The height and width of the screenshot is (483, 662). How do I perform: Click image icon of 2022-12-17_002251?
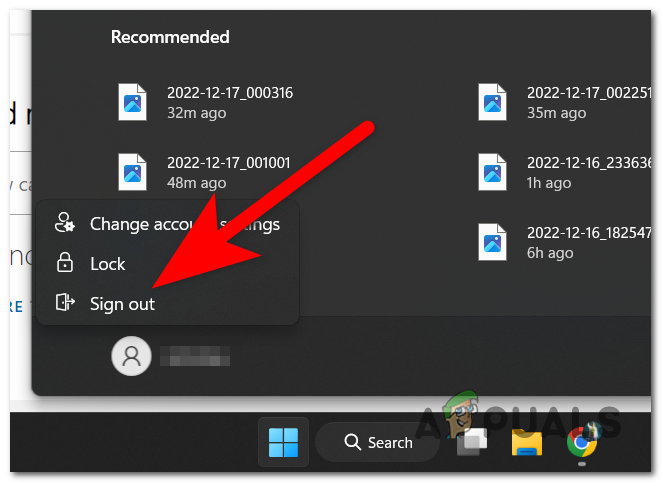click(x=492, y=102)
